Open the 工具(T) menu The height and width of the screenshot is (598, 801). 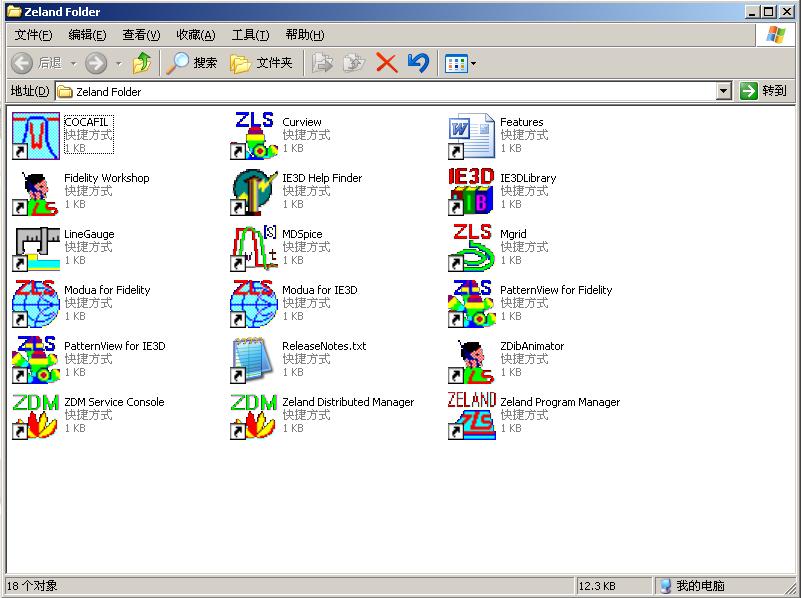250,35
